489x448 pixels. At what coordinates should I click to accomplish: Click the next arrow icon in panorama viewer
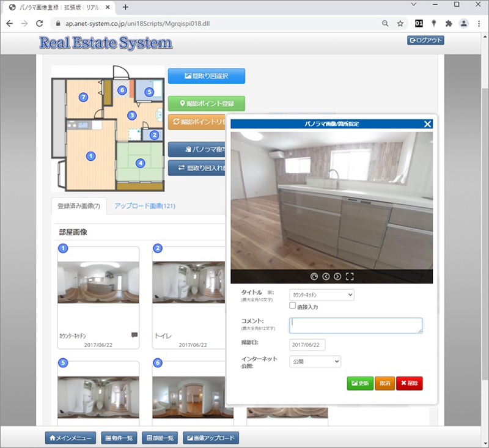click(x=337, y=276)
